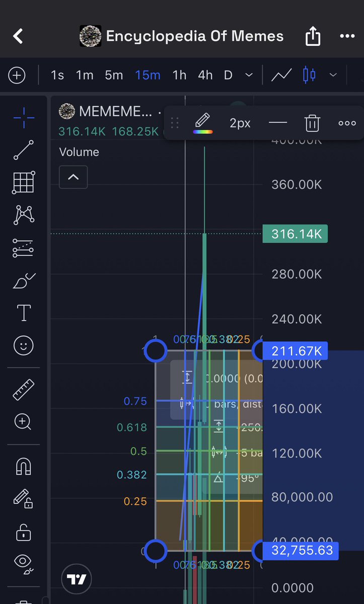The image size is (364, 604).
Task: Go back using the left arrow
Action: tap(18, 36)
